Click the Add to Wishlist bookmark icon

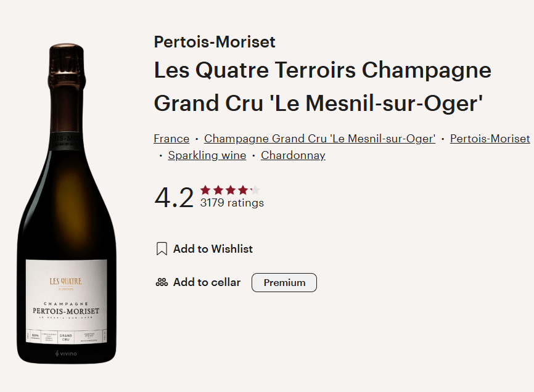[x=160, y=248]
